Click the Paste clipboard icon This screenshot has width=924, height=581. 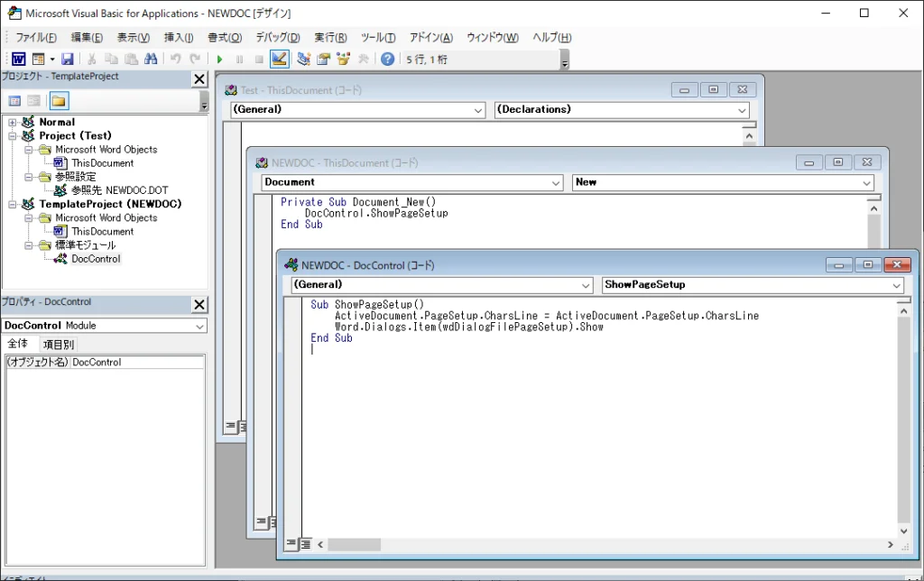132,59
